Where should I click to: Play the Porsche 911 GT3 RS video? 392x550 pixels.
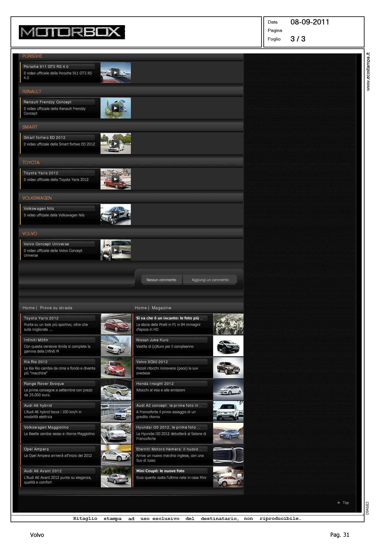point(116,73)
